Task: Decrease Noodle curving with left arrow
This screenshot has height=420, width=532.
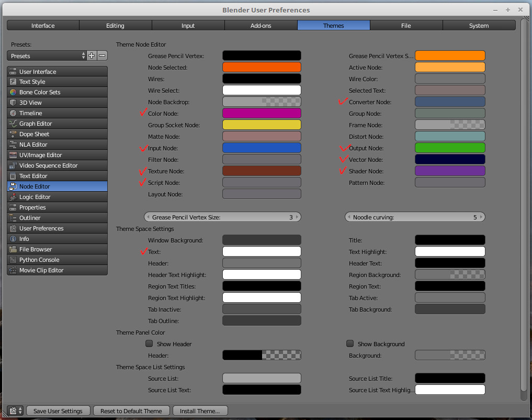Action: pyautogui.click(x=349, y=217)
